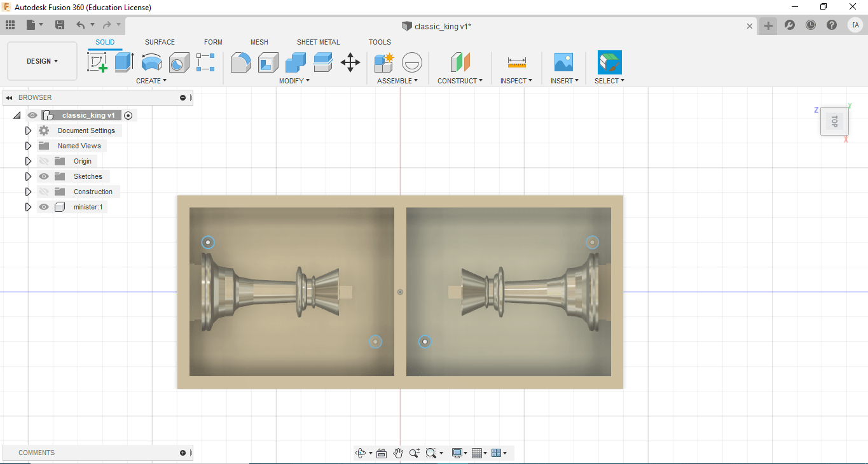Open the CONSTRUCT dropdown menu
The width and height of the screenshot is (868, 464).
click(x=460, y=81)
